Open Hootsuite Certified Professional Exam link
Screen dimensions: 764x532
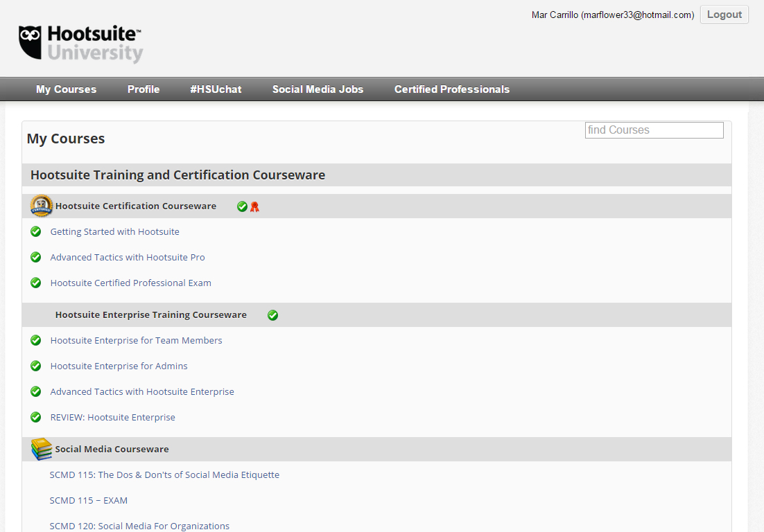pos(130,283)
